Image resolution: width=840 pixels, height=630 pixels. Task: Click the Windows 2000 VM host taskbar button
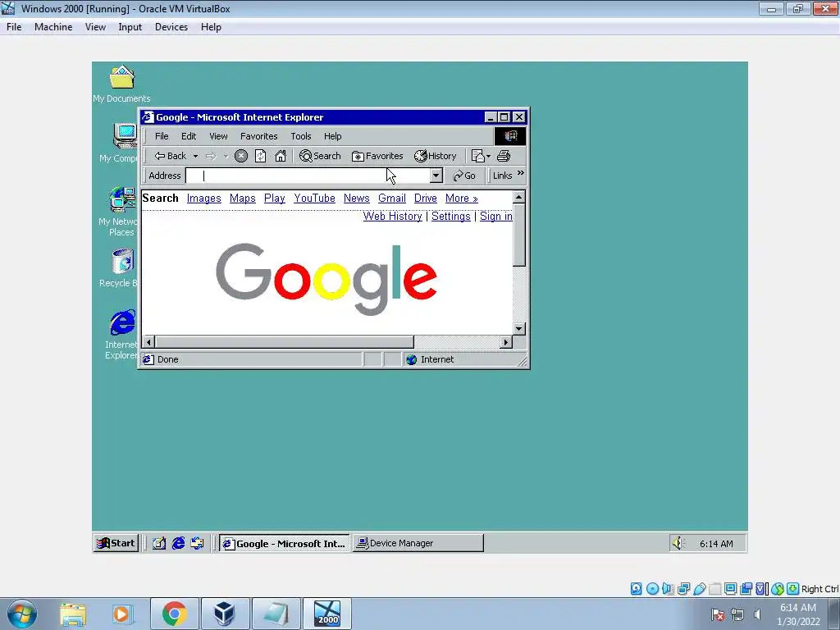[327, 614]
